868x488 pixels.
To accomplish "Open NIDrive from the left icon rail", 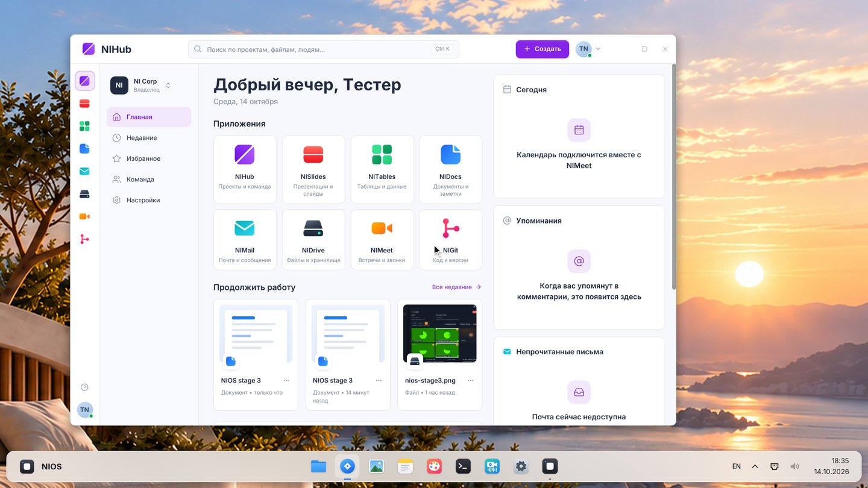I will [x=84, y=194].
